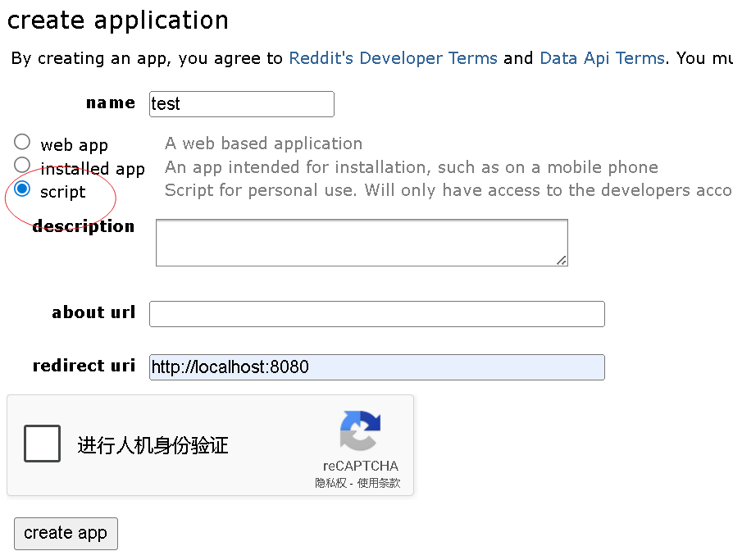Image resolution: width=733 pixels, height=560 pixels.
Task: Click the description text area
Action: click(x=362, y=241)
